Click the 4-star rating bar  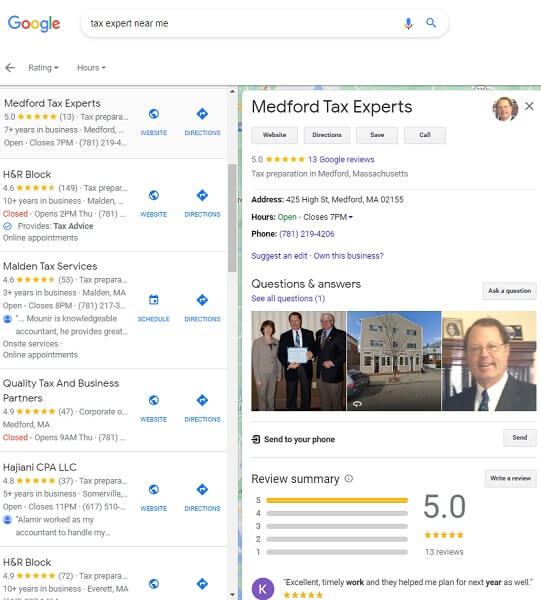click(x=337, y=513)
